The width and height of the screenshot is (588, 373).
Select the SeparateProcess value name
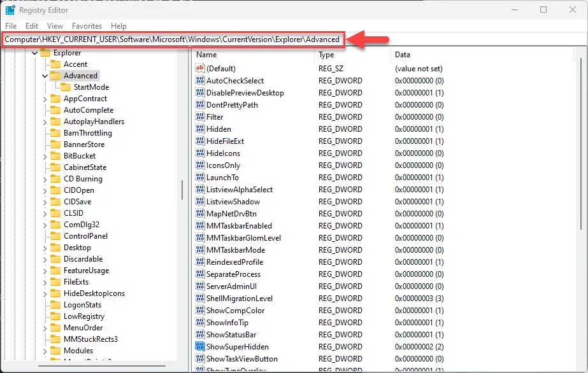tap(233, 274)
